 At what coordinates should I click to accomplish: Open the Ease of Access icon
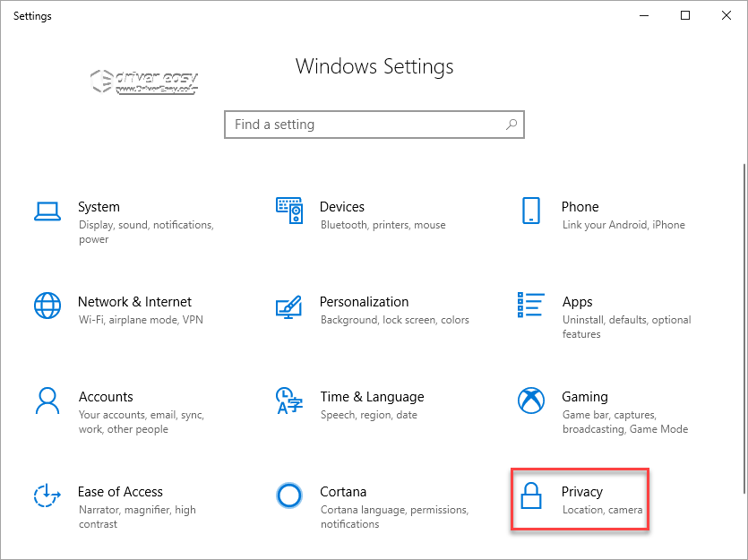coord(47,495)
